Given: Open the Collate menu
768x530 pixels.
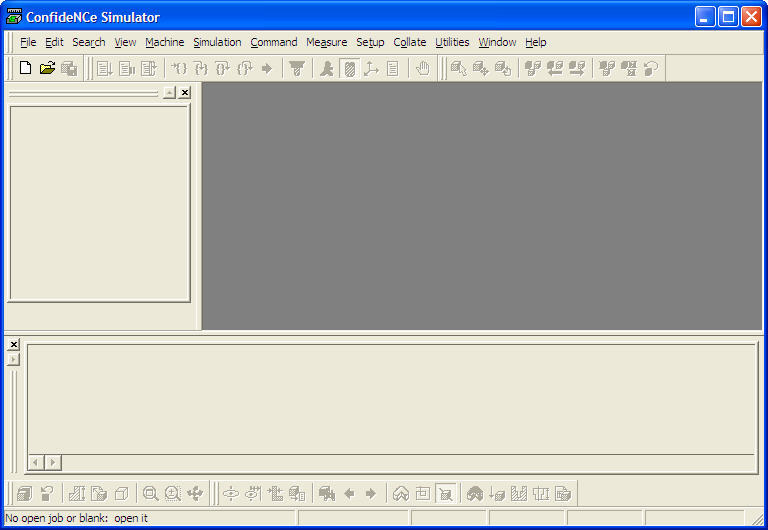Looking at the screenshot, I should pos(409,42).
